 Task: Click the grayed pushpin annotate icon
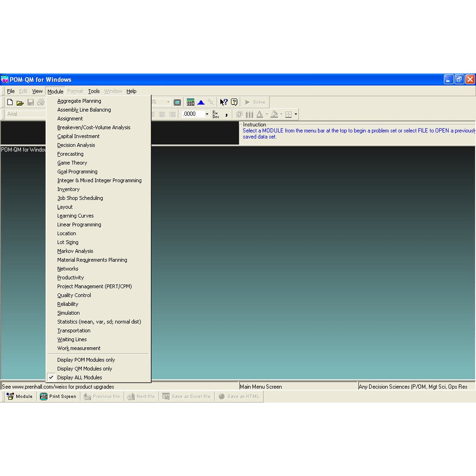(211, 102)
